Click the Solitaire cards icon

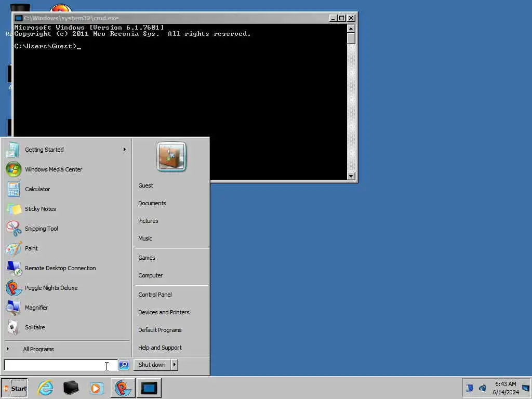[13, 327]
